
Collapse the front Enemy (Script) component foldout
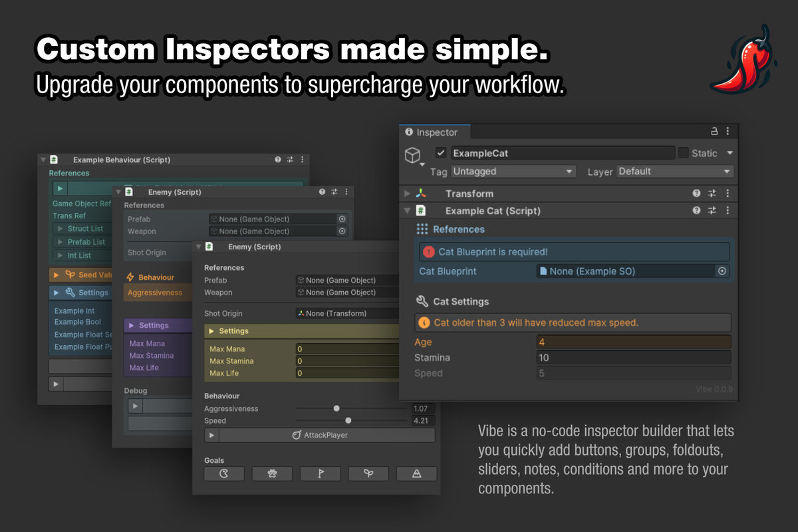198,247
